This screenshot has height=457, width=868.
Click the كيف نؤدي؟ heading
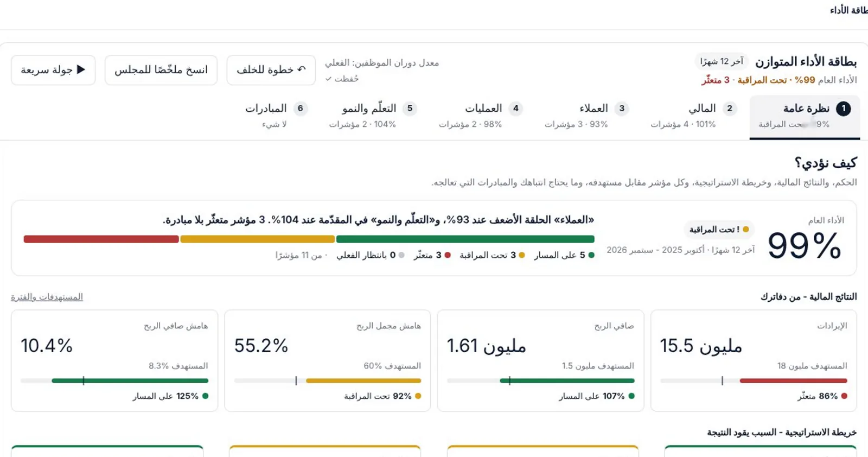[x=826, y=163]
